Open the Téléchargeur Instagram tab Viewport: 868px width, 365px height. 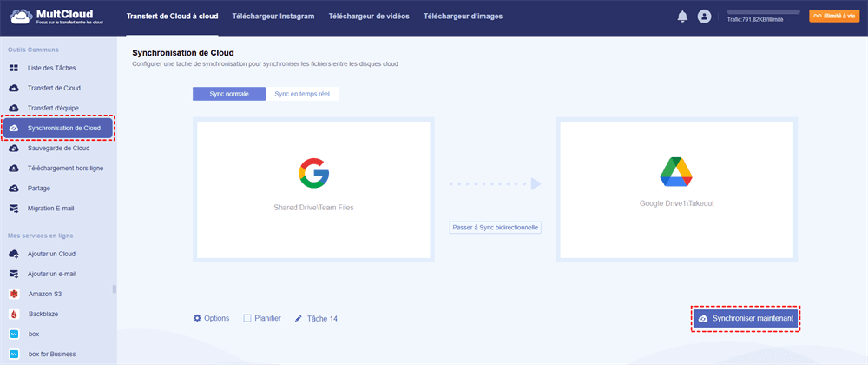point(273,16)
